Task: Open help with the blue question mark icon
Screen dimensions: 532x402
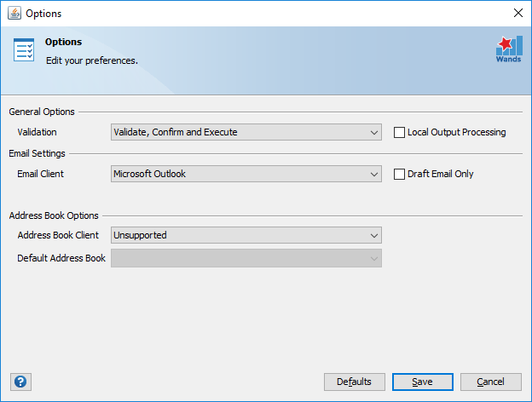Action: (20, 382)
